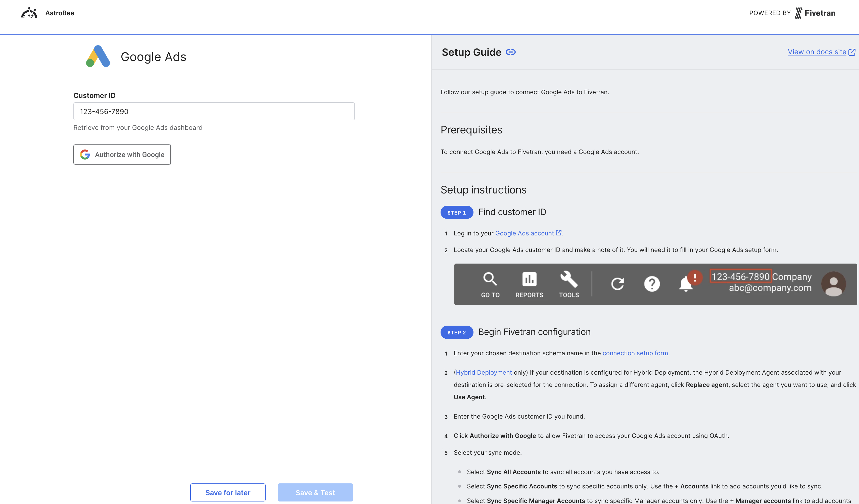Screen dimensions: 859x504
Task: Click Save & Test
Action: (x=315, y=492)
